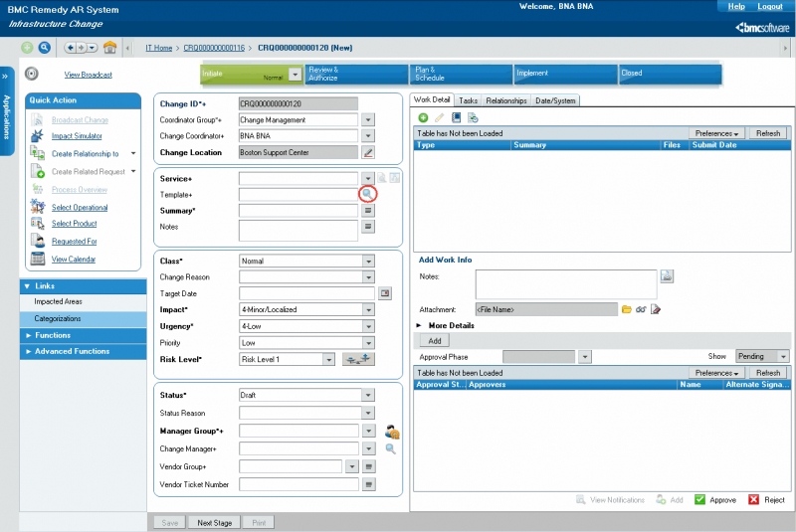Viewport: 796px width, 532px height.
Task: Click the green add work info icon
Action: point(423,117)
